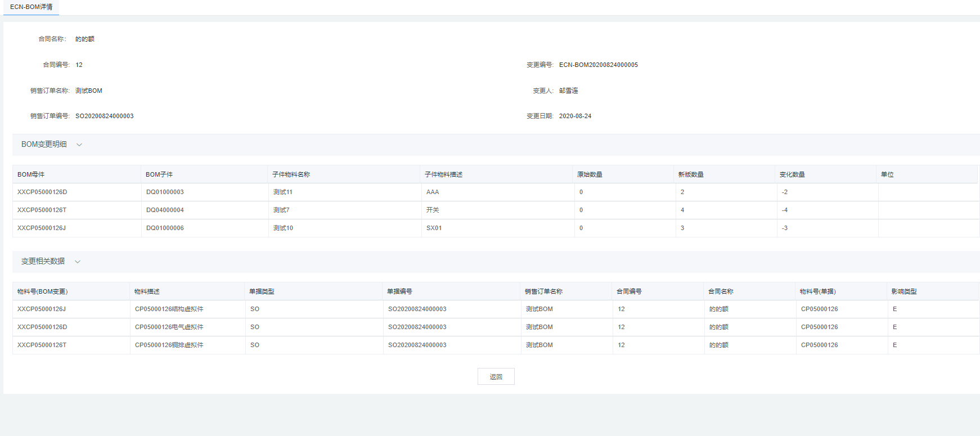Screen dimensions: 980x436
Task: Click the 影响类型 column header
Action: (903, 291)
